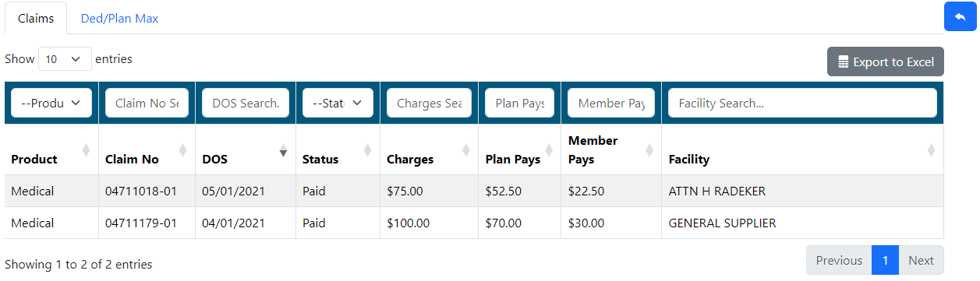The width and height of the screenshot is (980, 281).
Task: Switch to the Ded/Plan Max tab
Action: [119, 18]
